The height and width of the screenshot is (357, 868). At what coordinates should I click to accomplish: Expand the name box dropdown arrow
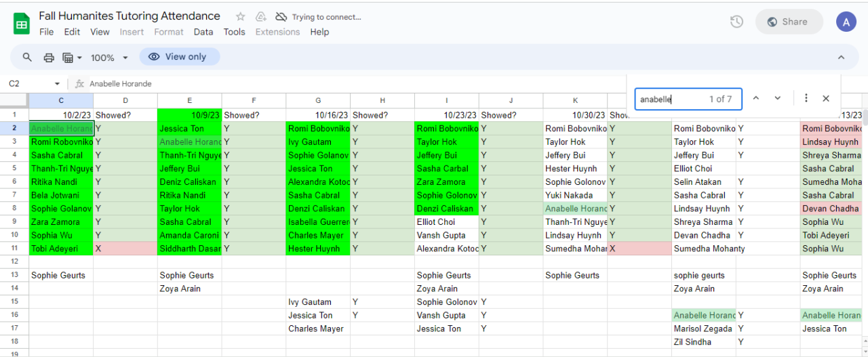pyautogui.click(x=57, y=84)
